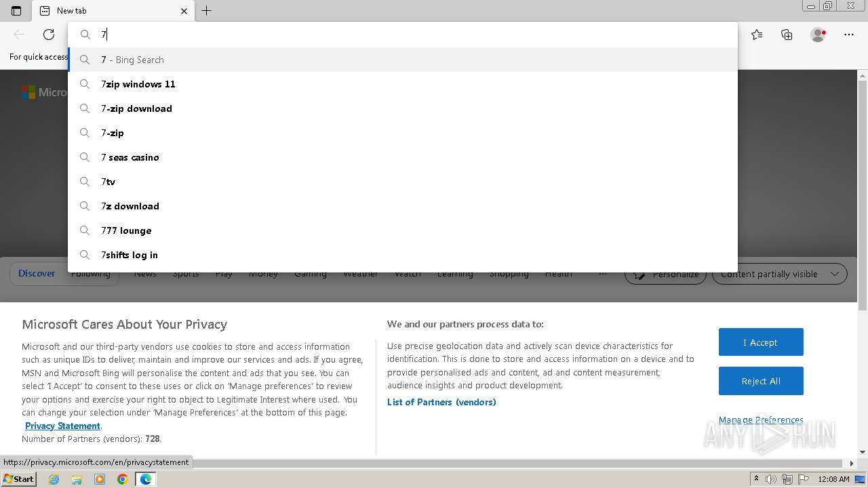The height and width of the screenshot is (488, 868).
Task: Select the '7tv' suggestion
Action: pyautogui.click(x=403, y=182)
